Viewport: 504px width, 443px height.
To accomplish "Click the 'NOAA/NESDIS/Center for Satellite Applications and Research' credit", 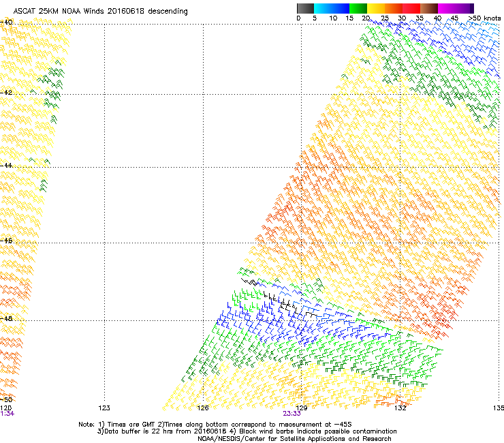I will pyautogui.click(x=294, y=439).
